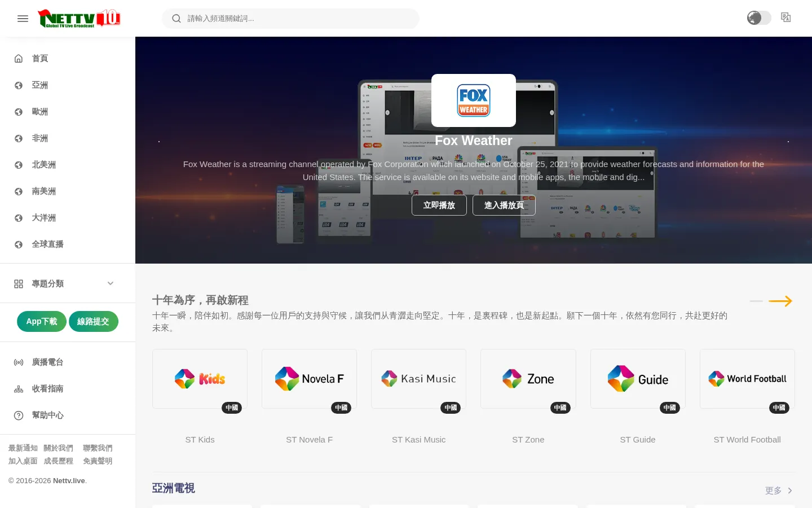Open 廣播電台 in sidebar
This screenshot has width=812, height=508.
(x=47, y=362)
